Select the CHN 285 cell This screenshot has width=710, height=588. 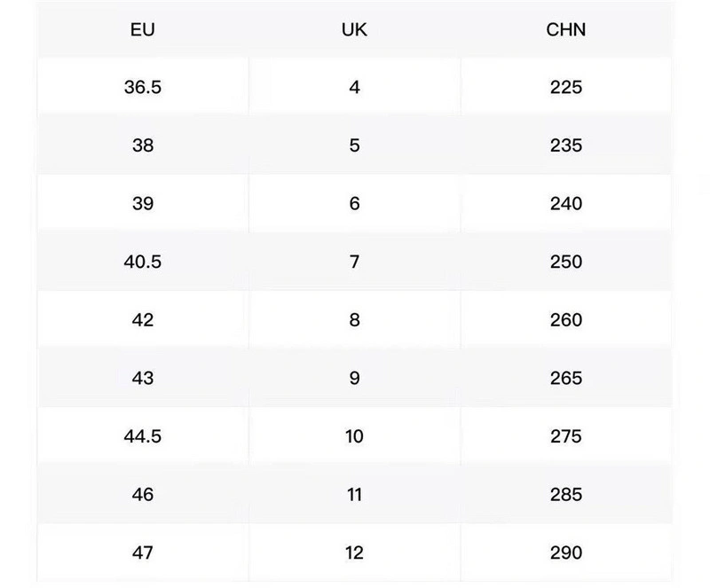[566, 494]
